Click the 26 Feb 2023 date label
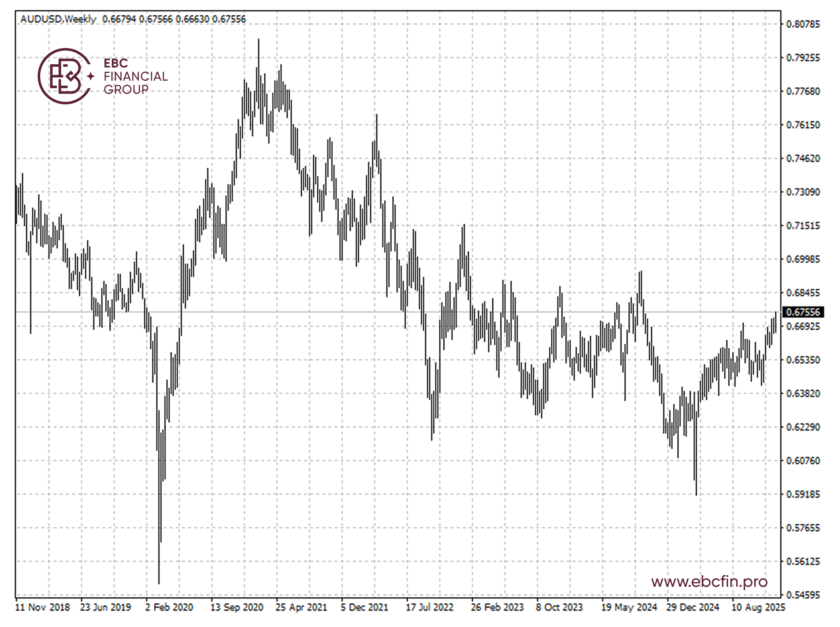Screen dimensions: 840x627 [x=497, y=607]
